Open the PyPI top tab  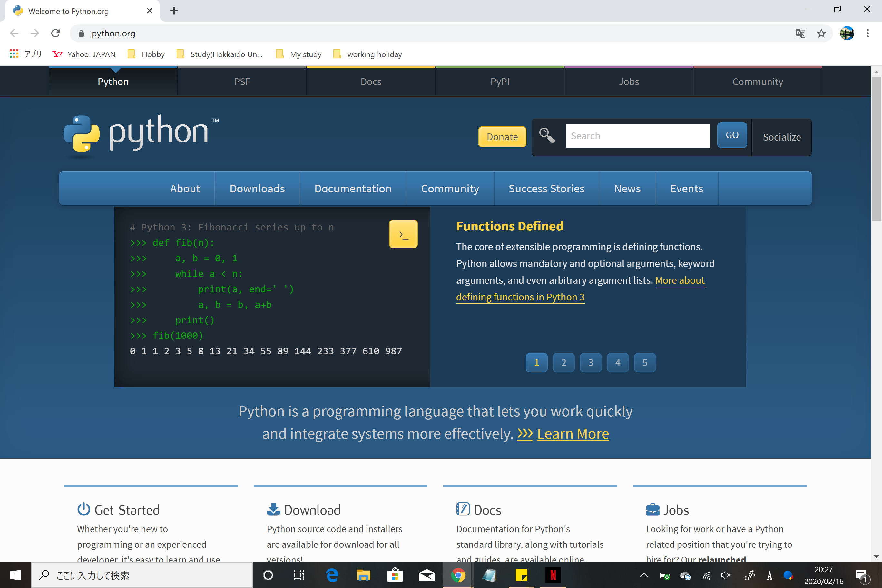[500, 81]
